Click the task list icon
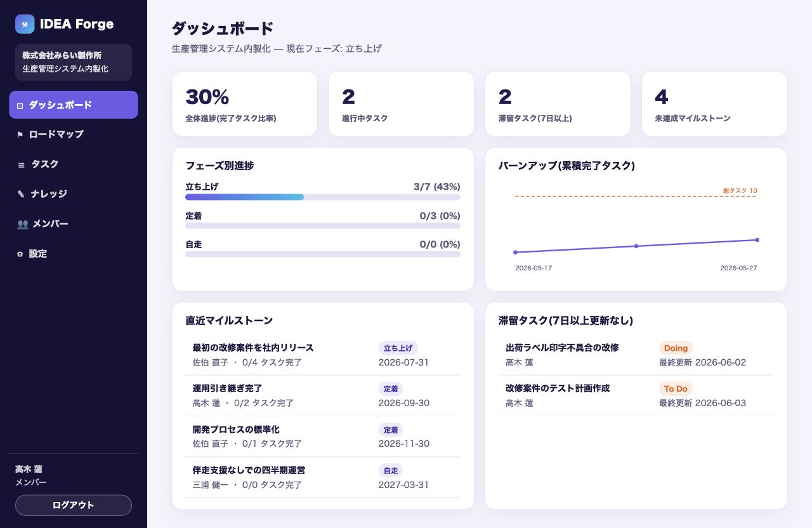Screen dimensions: 812x528 21,164
